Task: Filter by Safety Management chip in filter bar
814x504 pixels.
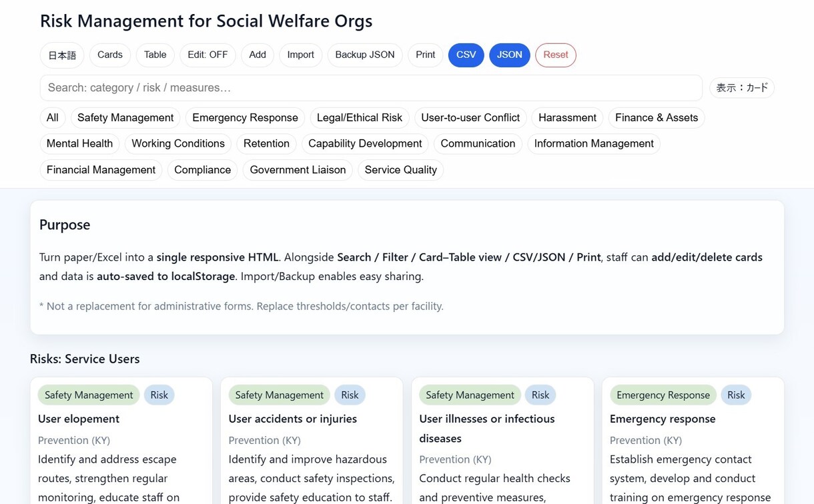Action: pos(125,118)
